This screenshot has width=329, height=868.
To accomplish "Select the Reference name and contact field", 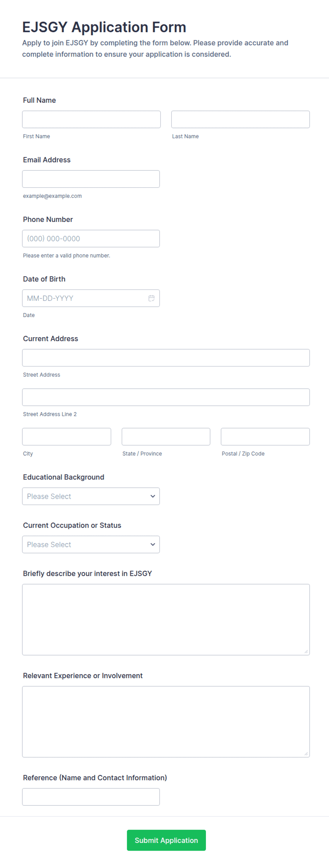I will pyautogui.click(x=91, y=797).
